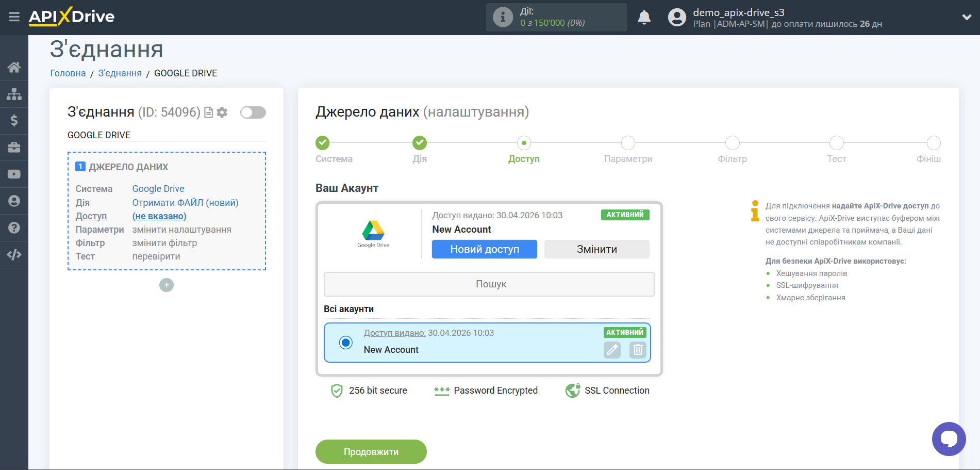This screenshot has height=470, width=980.
Task: Open the help question sidebar icon
Action: click(14, 228)
